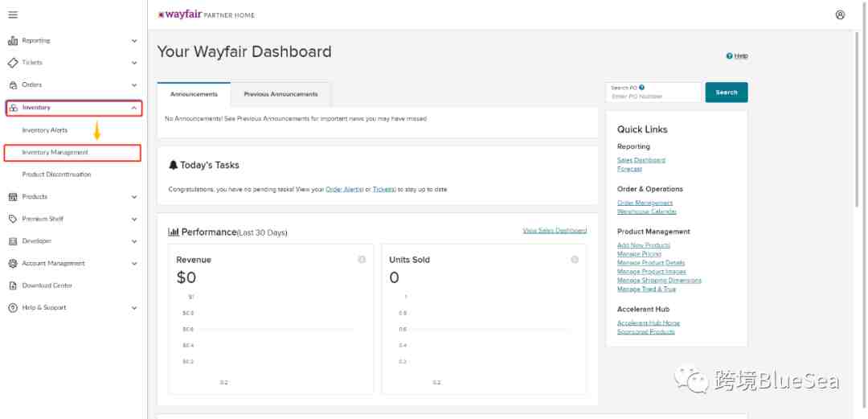Expand the Help & Support chevron

(134, 307)
